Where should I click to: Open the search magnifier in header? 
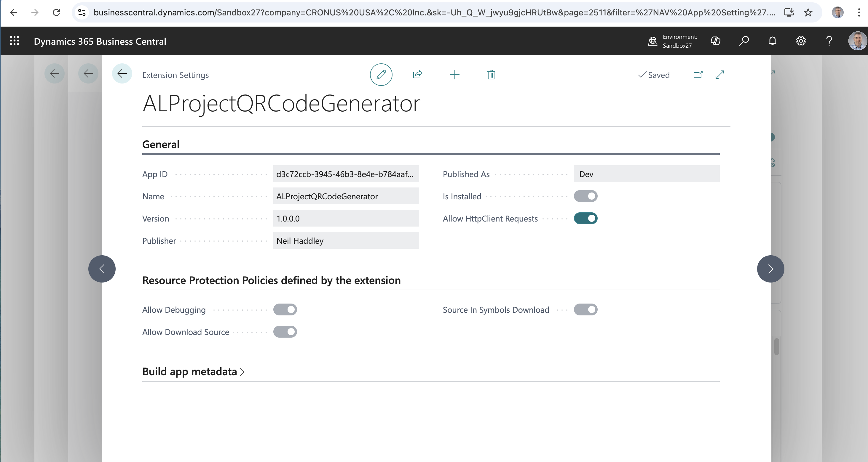point(744,41)
